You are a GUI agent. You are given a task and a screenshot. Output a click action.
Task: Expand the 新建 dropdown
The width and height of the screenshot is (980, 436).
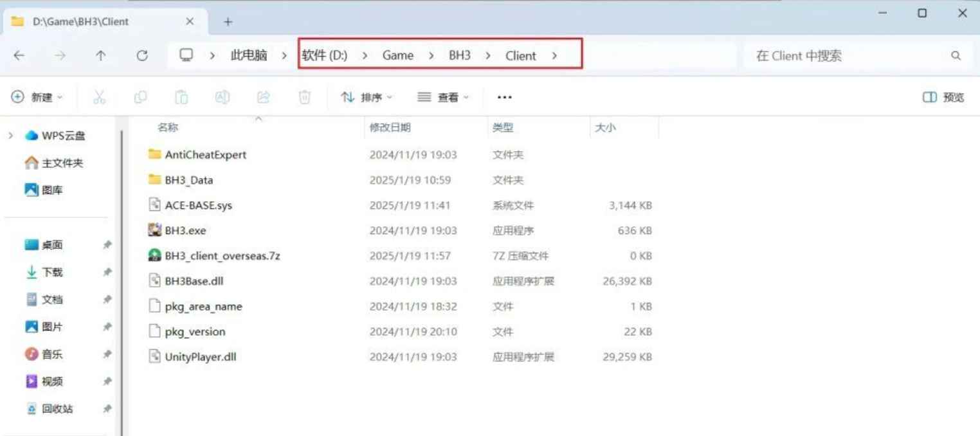coord(35,96)
